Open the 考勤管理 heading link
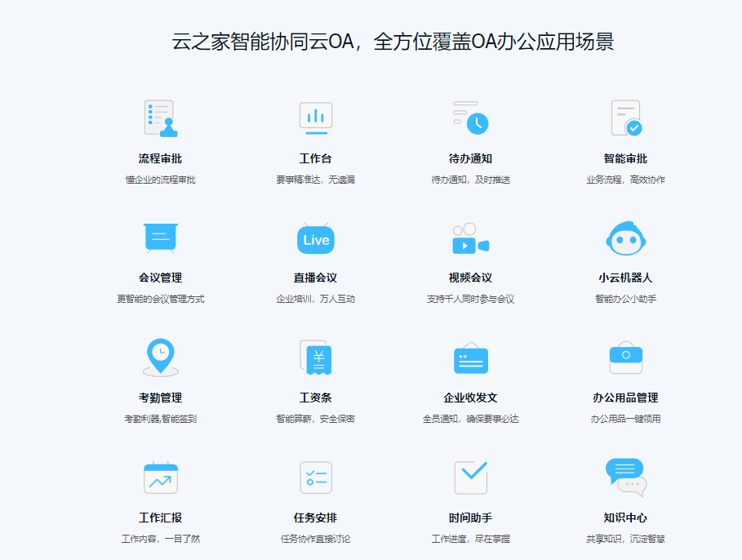Viewport: 742px width, 560px height. tap(161, 398)
